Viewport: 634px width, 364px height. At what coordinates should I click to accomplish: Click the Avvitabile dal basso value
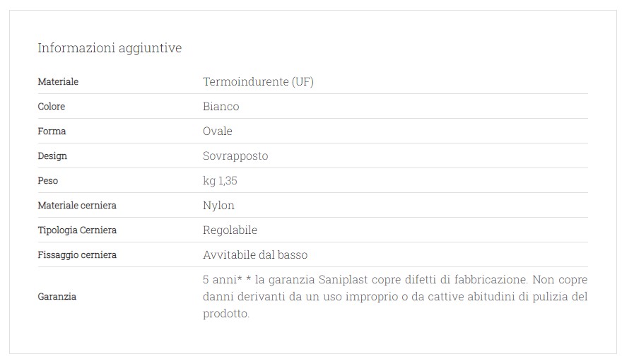pos(255,254)
